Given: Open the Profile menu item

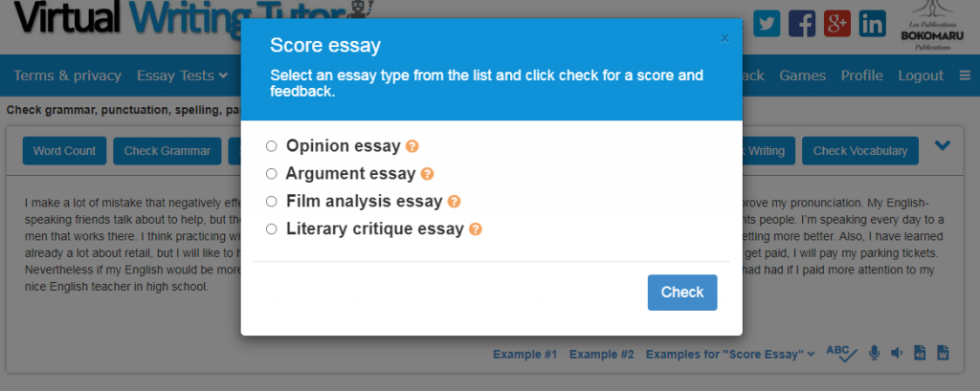Looking at the screenshot, I should pos(862,76).
